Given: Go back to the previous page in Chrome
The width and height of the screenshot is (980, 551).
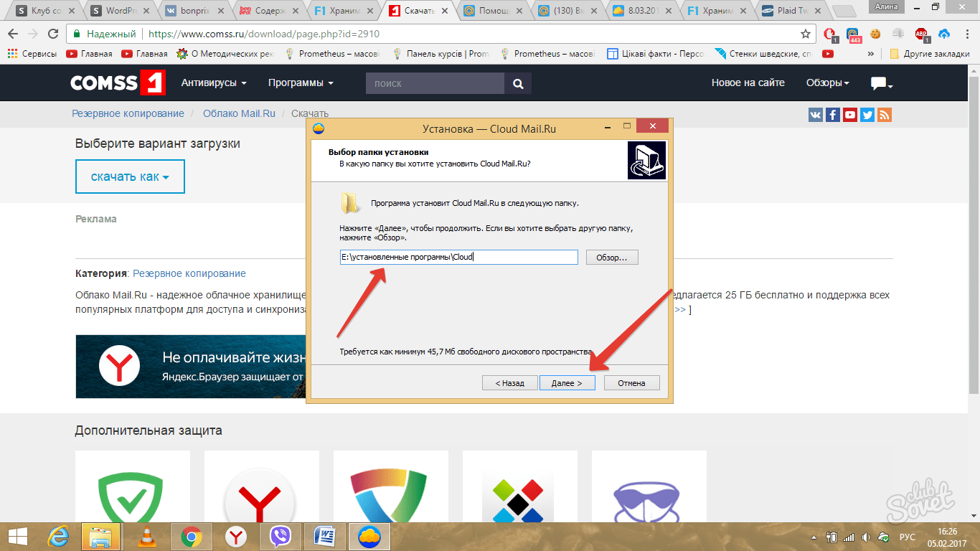Looking at the screenshot, I should point(13,34).
